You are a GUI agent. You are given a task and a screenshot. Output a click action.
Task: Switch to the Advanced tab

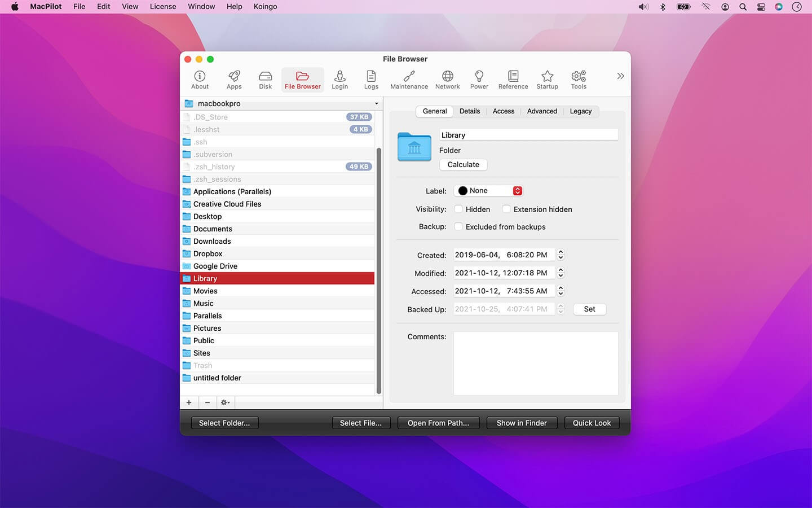point(541,111)
